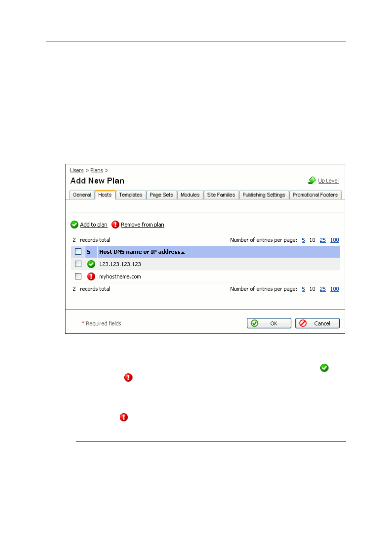Open the Users breadcrumb link
392x554 pixels.
click(x=77, y=170)
